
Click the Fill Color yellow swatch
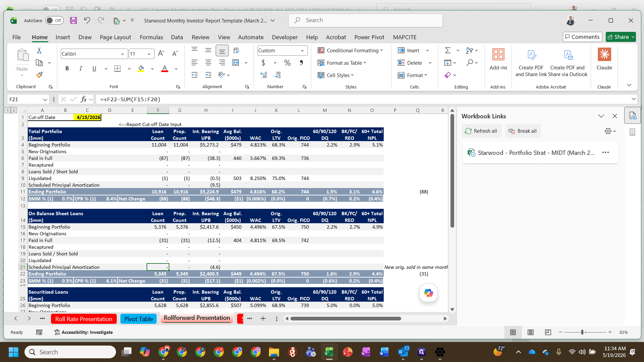tap(141, 69)
